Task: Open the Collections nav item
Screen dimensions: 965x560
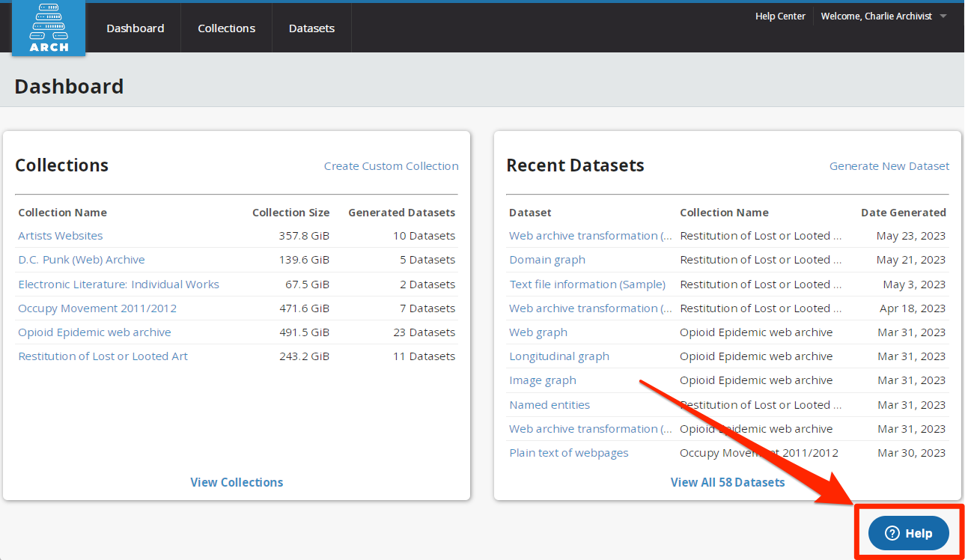Action: 226,28
